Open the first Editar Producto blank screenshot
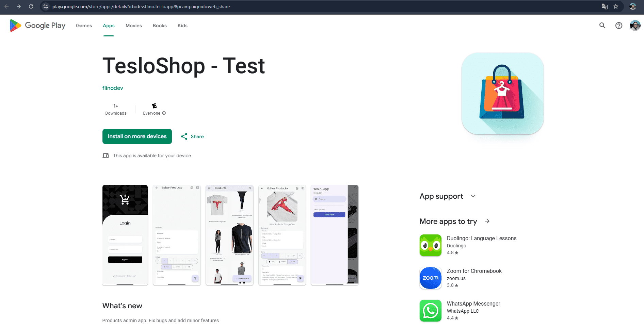The image size is (644, 328). tap(177, 235)
